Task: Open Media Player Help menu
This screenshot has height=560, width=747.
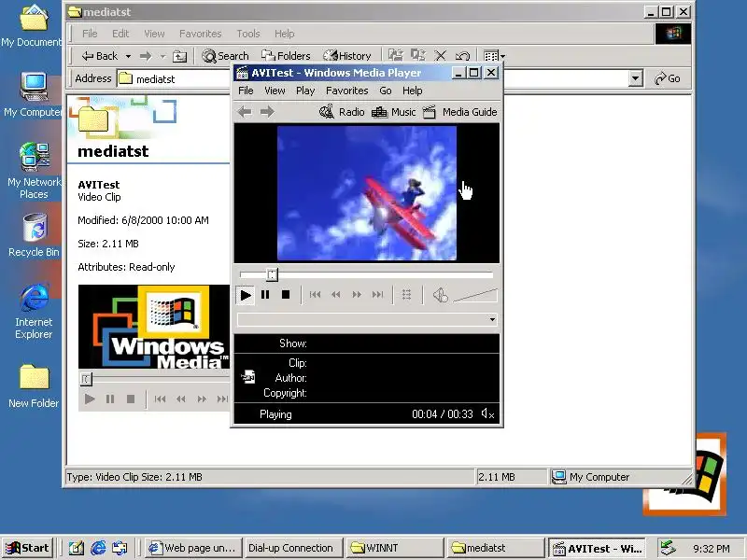Action: [x=412, y=91]
